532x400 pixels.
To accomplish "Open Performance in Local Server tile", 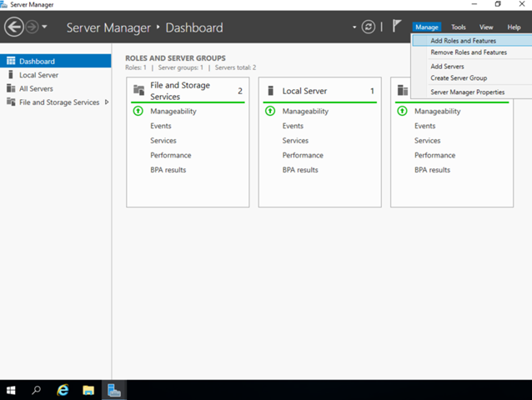I will [303, 155].
